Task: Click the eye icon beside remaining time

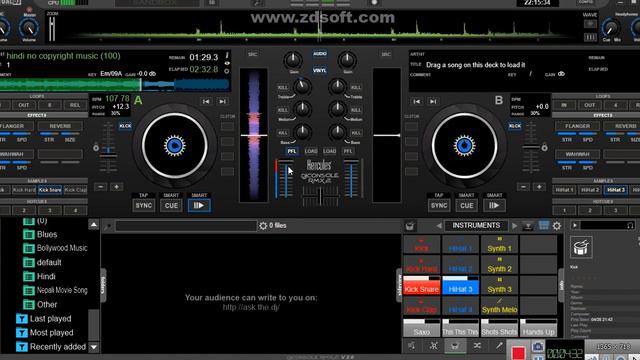Action: click(227, 63)
